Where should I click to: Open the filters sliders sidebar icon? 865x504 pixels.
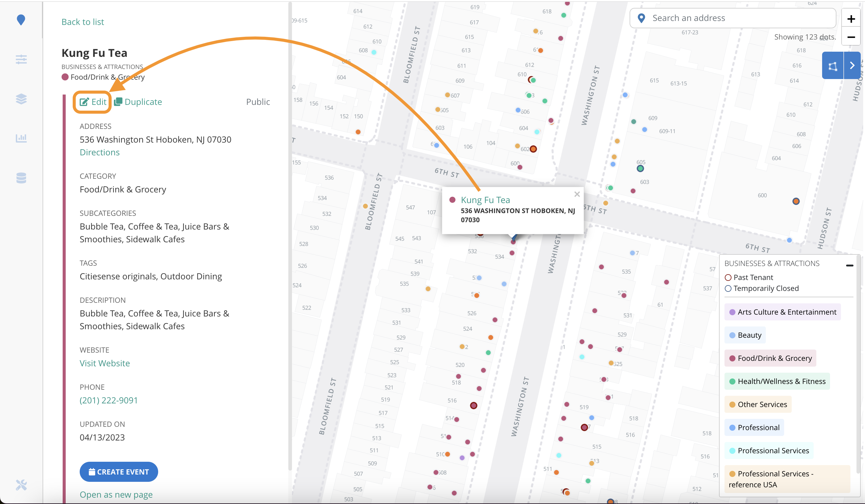pos(21,59)
